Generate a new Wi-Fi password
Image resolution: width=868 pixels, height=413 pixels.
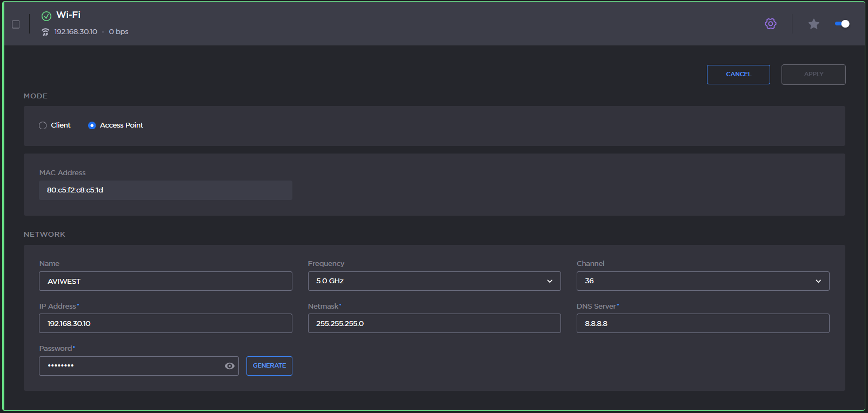269,366
